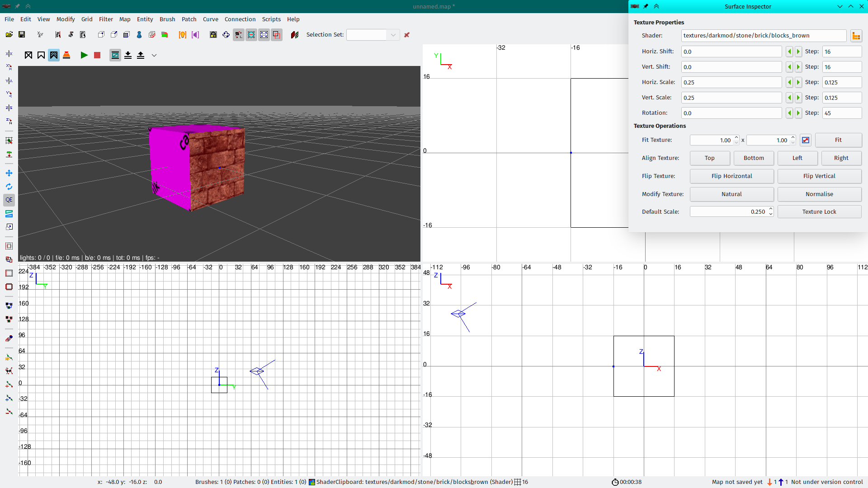Click the Flip Horizontal button
This screenshot has height=488, width=868.
[731, 176]
